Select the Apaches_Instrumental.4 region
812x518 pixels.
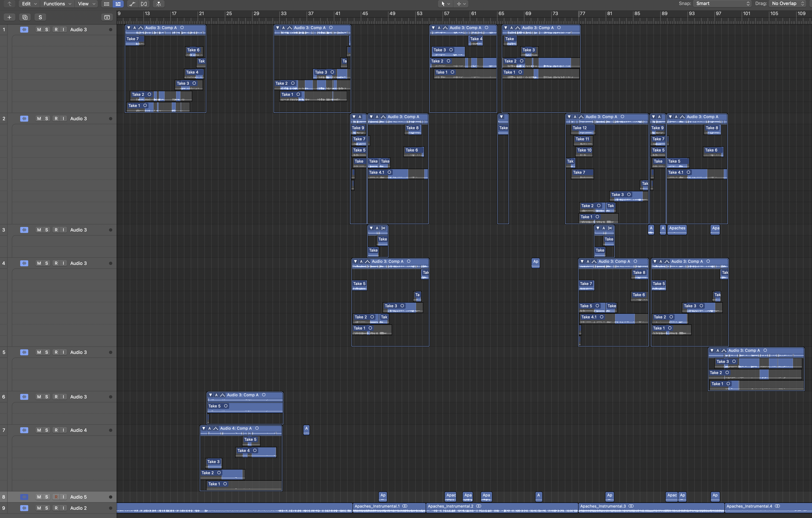768,508
